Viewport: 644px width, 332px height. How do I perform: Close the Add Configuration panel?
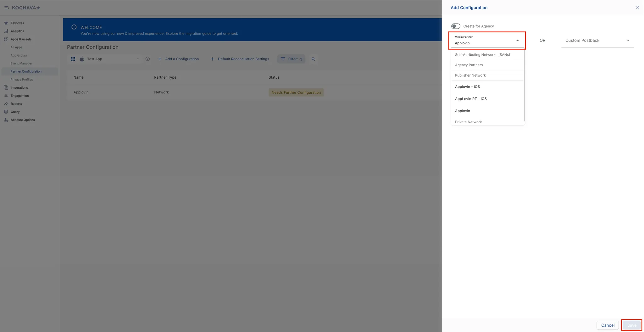pyautogui.click(x=637, y=8)
